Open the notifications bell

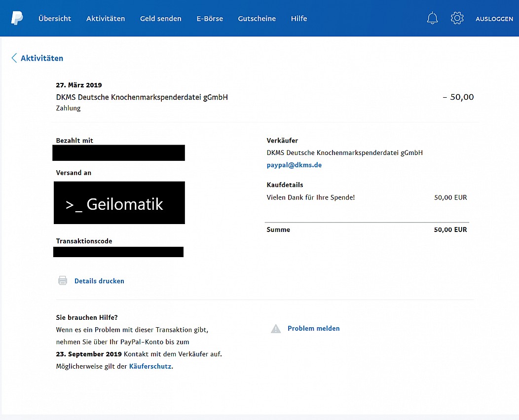coord(432,18)
